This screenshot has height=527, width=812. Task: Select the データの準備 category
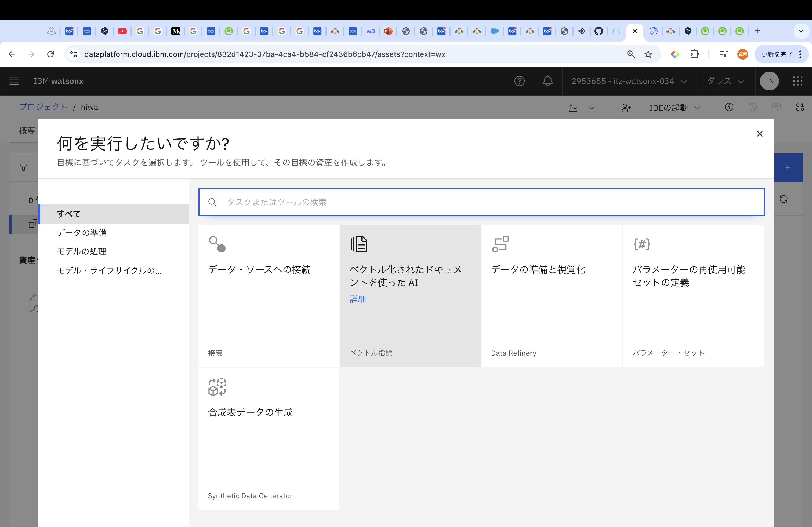[x=82, y=232]
